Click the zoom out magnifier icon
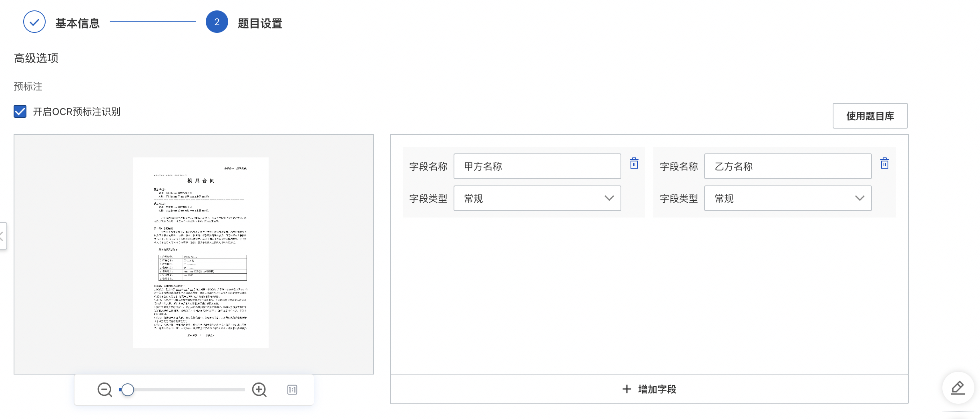The height and width of the screenshot is (419, 980). [104, 389]
